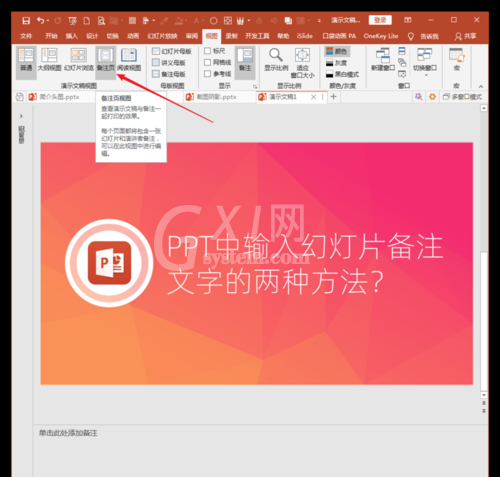Enable the 网格线 gridlines checkbox
The image size is (500, 477).
point(207,62)
